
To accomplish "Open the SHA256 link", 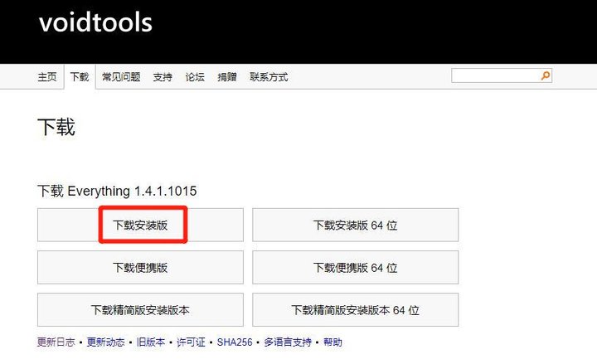I will coord(235,342).
